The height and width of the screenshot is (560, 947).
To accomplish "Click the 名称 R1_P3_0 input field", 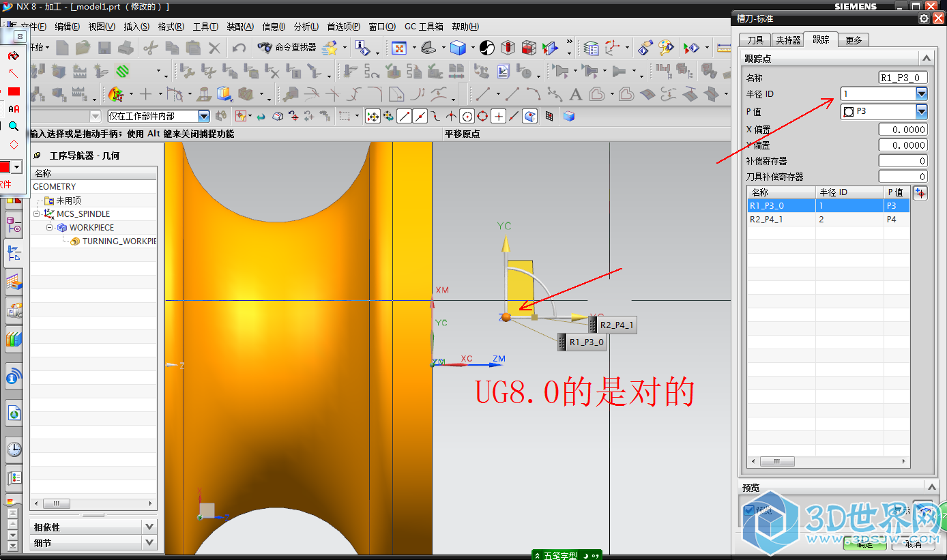I will pyautogui.click(x=903, y=78).
